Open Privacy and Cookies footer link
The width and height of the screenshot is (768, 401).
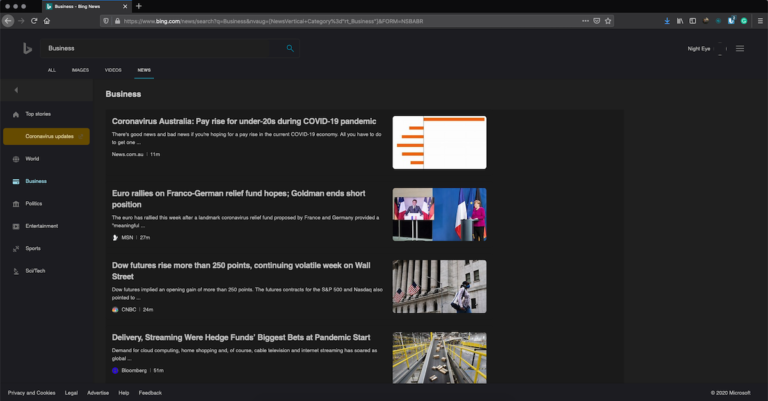(31, 393)
